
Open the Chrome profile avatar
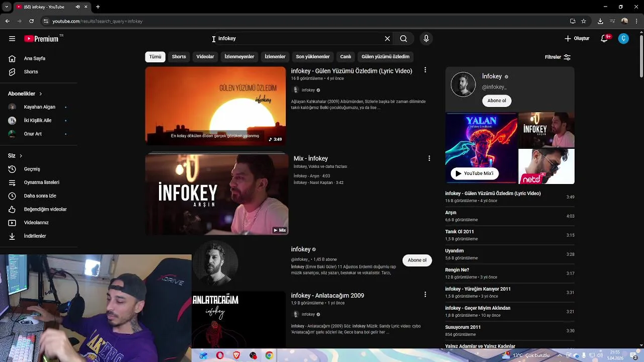pyautogui.click(x=624, y=21)
